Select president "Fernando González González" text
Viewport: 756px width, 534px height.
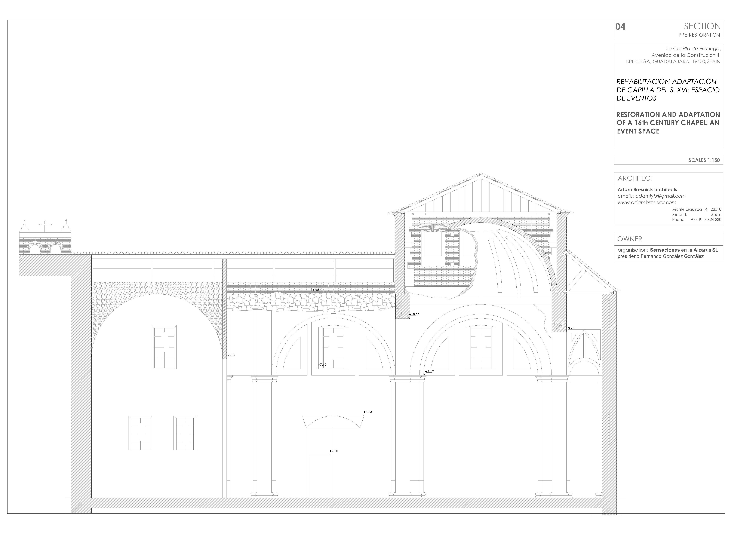(x=677, y=256)
